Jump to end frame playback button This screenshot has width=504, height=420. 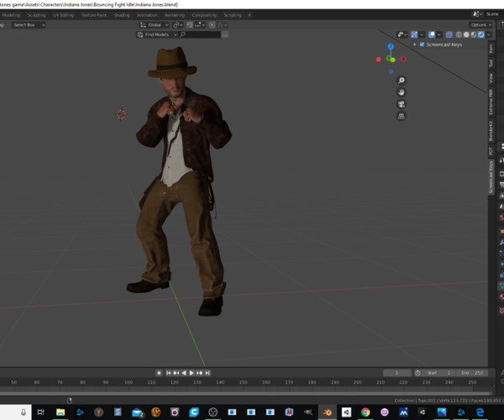click(x=207, y=373)
